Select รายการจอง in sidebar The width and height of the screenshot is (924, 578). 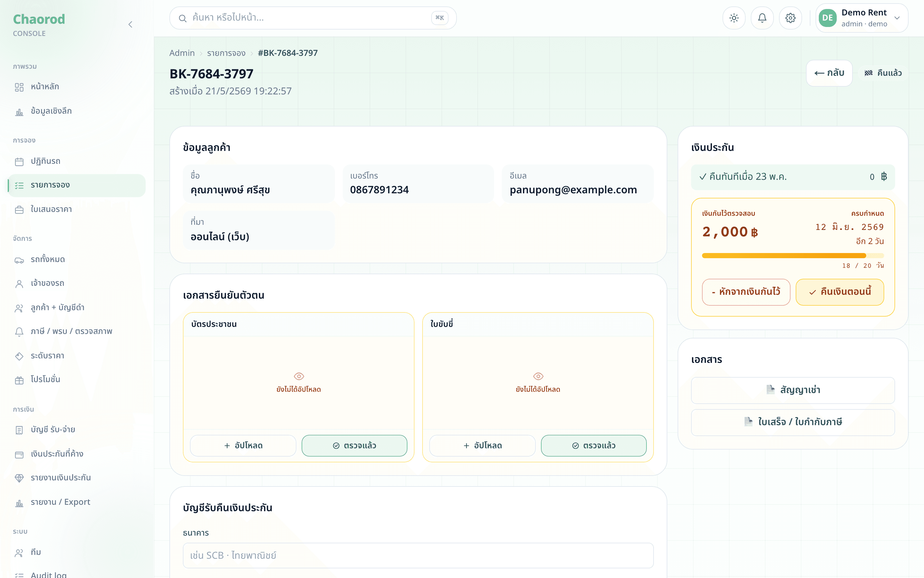(76, 185)
